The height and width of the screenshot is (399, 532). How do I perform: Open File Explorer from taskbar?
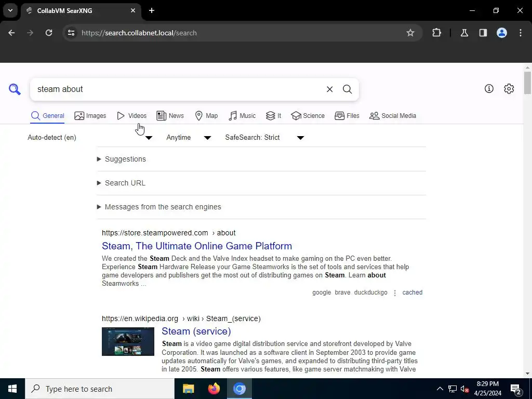tap(188, 389)
